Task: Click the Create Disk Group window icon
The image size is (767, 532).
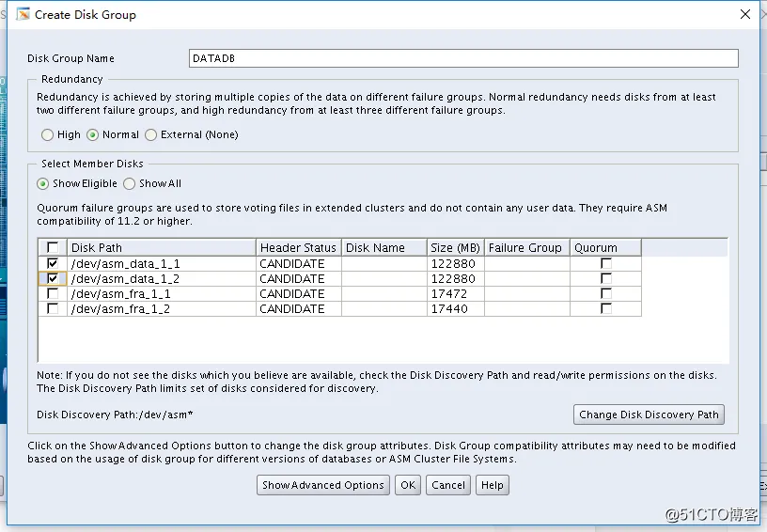Action: click(x=23, y=14)
